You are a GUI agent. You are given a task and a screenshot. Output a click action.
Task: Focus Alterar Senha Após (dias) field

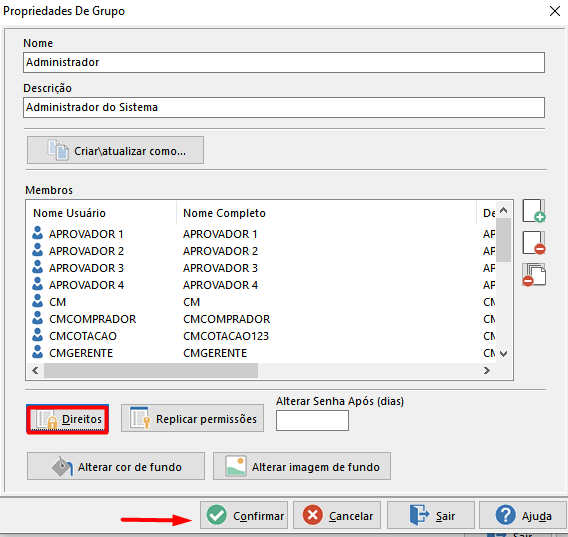312,421
